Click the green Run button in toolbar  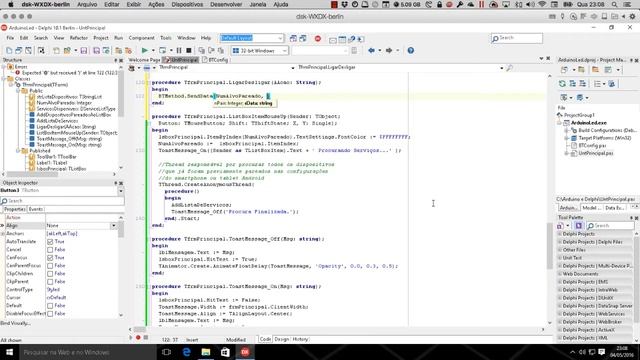pos(144,51)
